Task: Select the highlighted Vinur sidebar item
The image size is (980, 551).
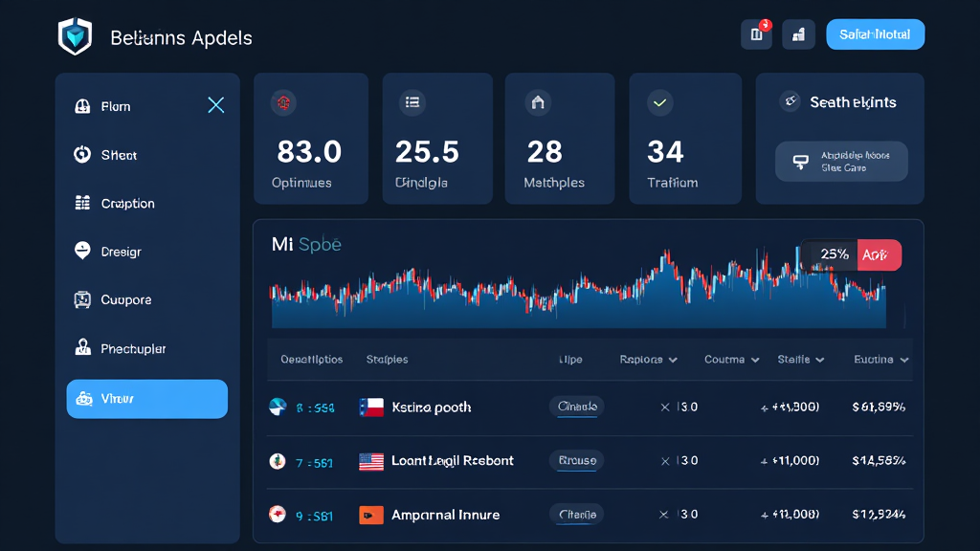Action: pyautogui.click(x=146, y=399)
